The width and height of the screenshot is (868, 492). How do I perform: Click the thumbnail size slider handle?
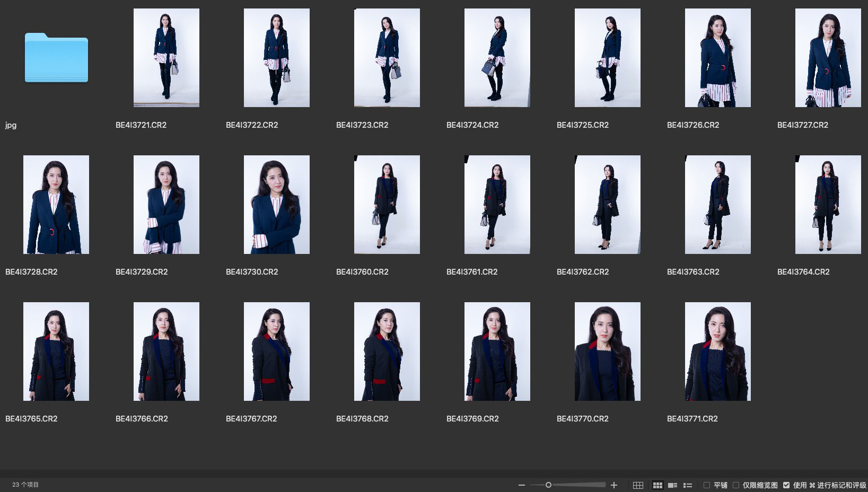click(548, 485)
